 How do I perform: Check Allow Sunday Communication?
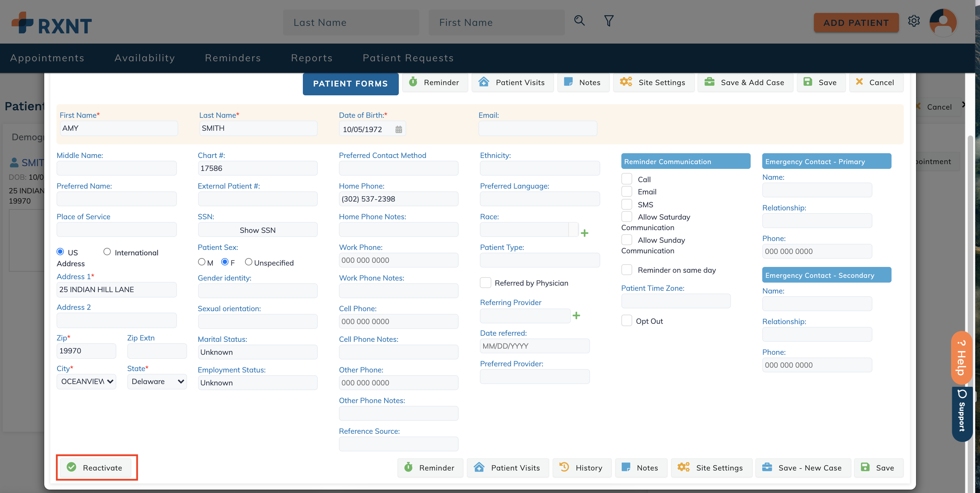coord(626,239)
